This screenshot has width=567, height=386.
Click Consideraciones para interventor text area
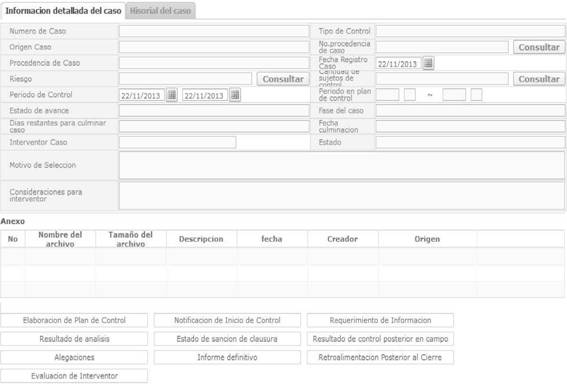tap(342, 196)
